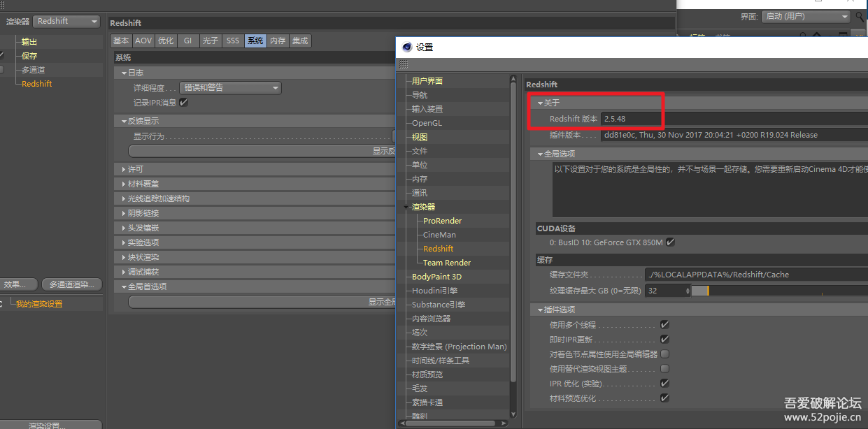Select 视图 in 设置 tree
The image size is (868, 429).
pyautogui.click(x=420, y=137)
